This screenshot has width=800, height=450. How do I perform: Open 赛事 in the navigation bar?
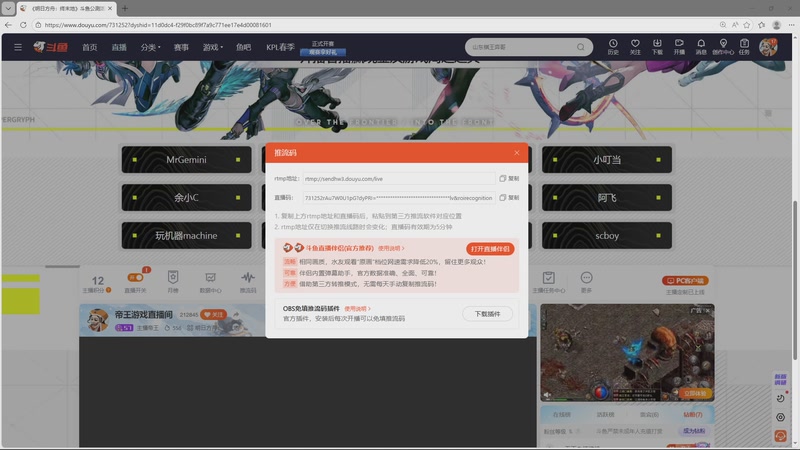(x=181, y=47)
